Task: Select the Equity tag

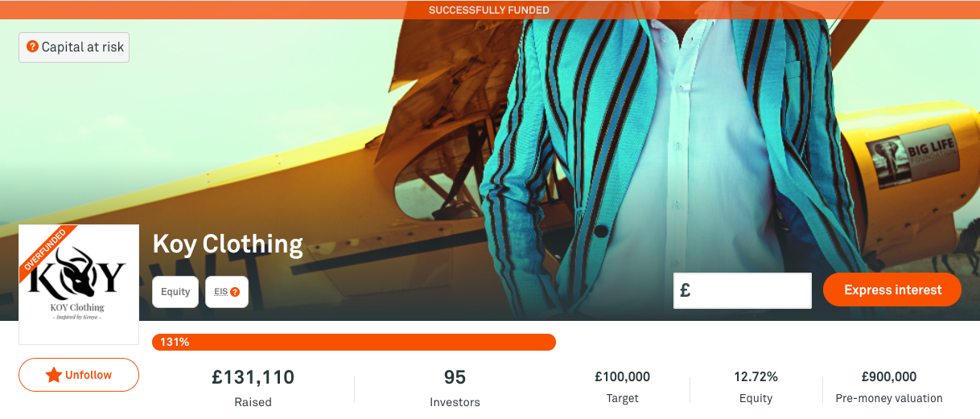Action: (x=175, y=292)
